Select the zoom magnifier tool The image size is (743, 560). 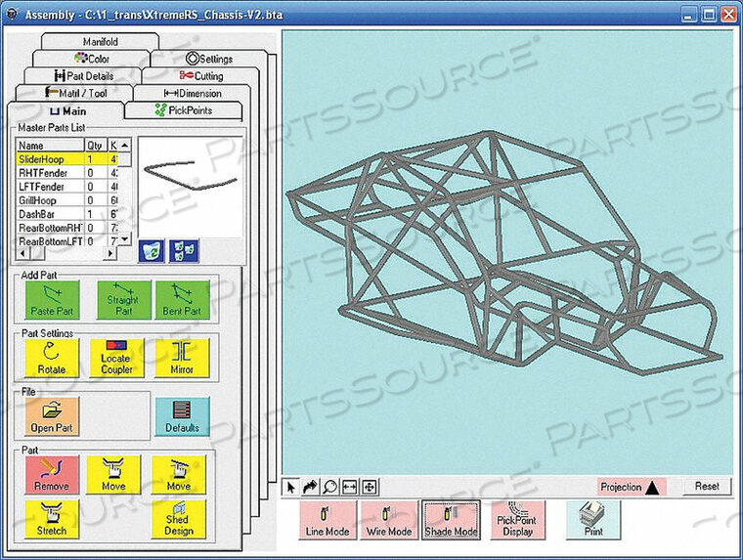[x=331, y=487]
